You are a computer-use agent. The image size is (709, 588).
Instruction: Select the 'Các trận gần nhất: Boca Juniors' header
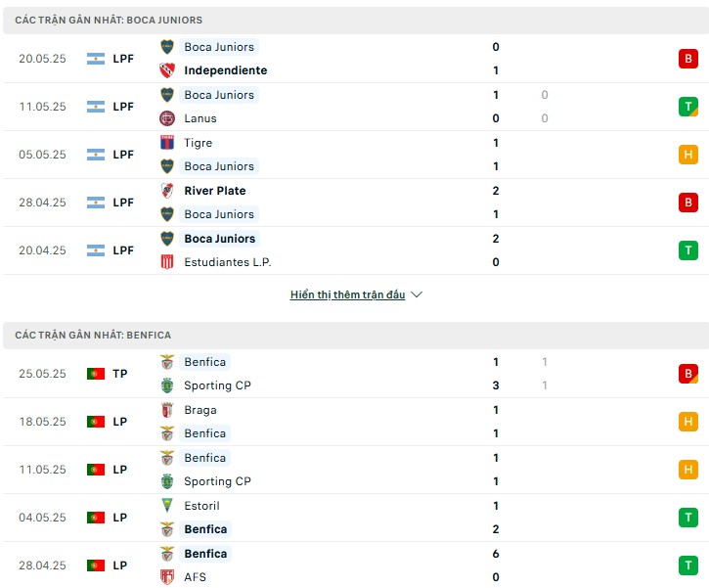(x=356, y=21)
